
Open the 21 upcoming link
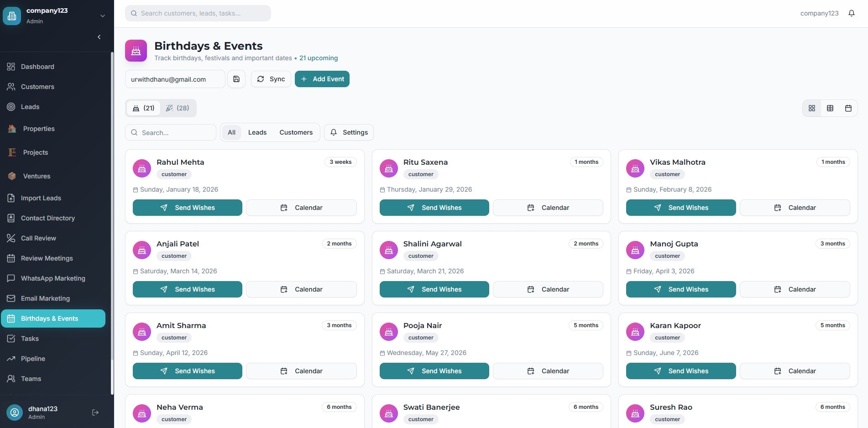[319, 58]
